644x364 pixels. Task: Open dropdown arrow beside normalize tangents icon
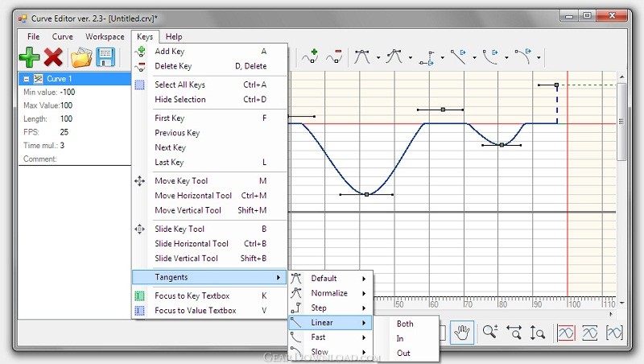(x=410, y=58)
